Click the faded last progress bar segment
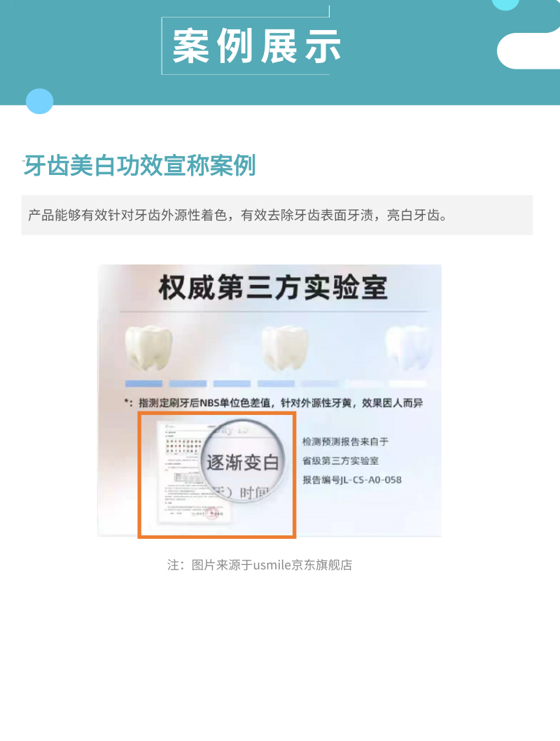This screenshot has width=560, height=741. click(x=407, y=383)
